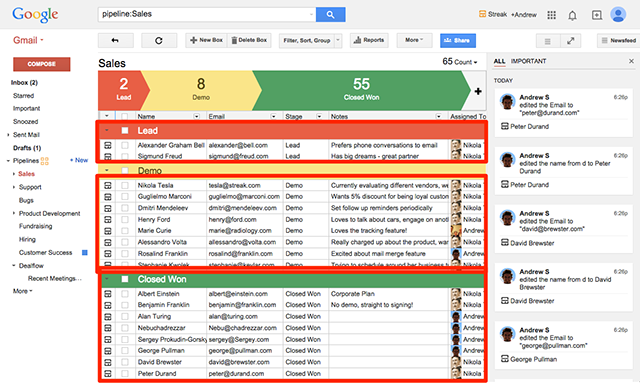The width and height of the screenshot is (640, 383).
Task: Click the pipeline:Sales search field
Action: (207, 14)
